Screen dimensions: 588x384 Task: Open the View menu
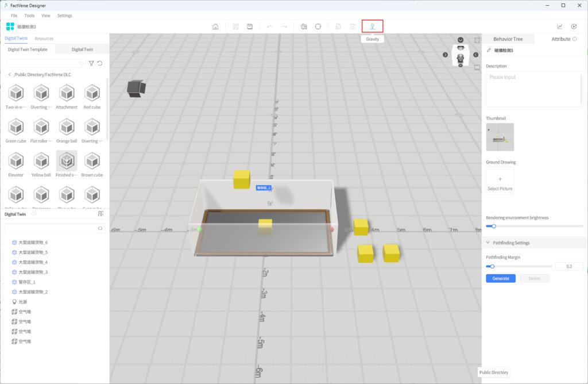[46, 16]
